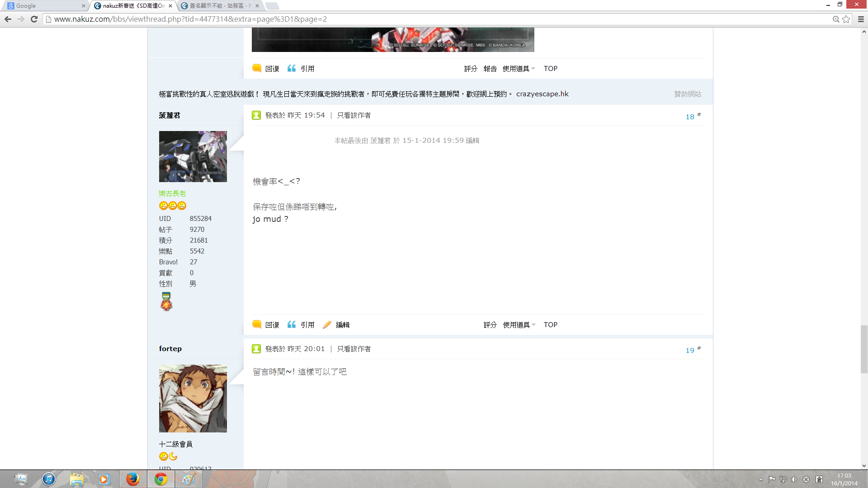Click reply bubble icon under post 18

pos(257,324)
